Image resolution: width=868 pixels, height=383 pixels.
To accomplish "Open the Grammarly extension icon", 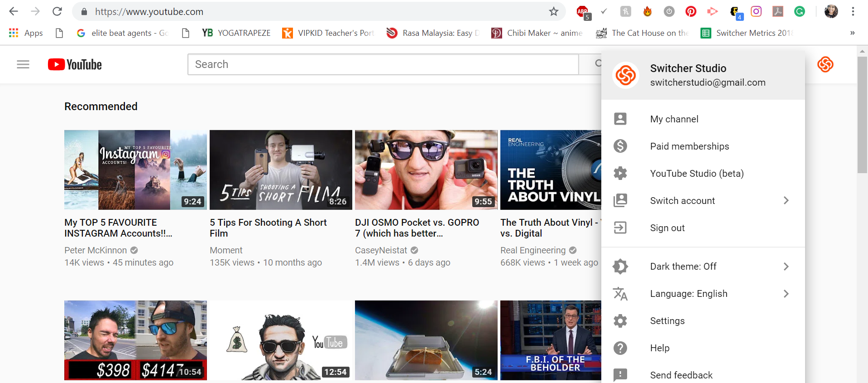I will point(799,12).
